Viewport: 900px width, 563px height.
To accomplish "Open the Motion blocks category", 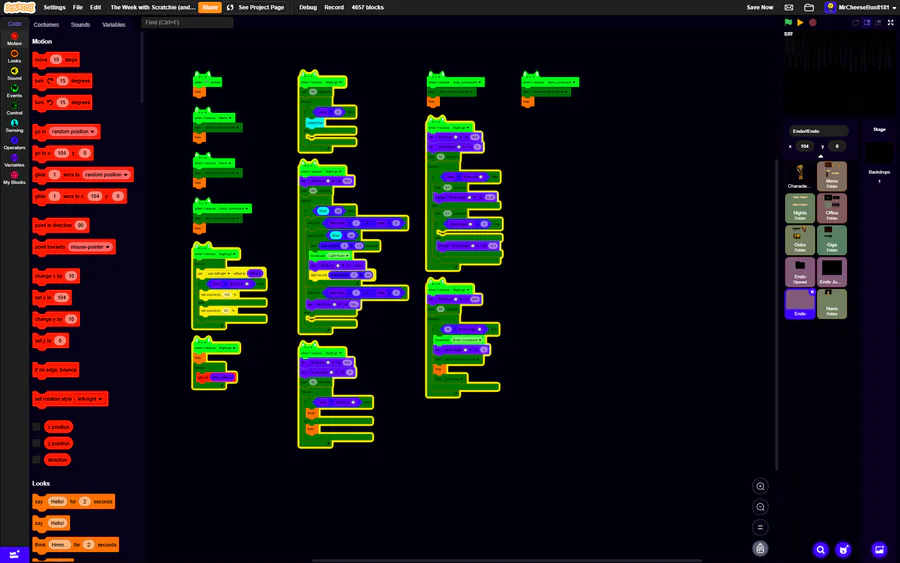I will (14, 39).
